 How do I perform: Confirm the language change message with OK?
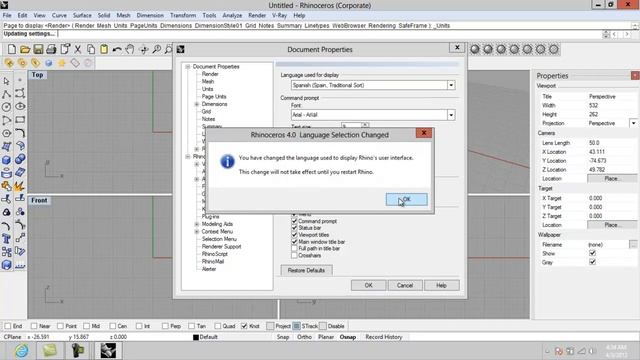pos(407,200)
